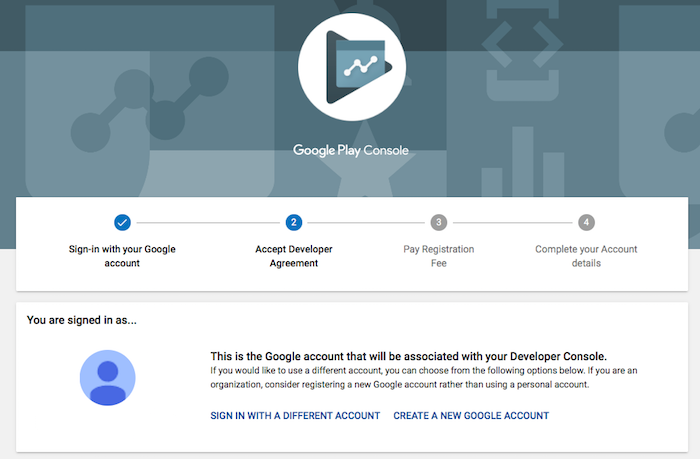The image size is (700, 459).
Task: Click the 'Google Play Console' title text
Action: [351, 150]
